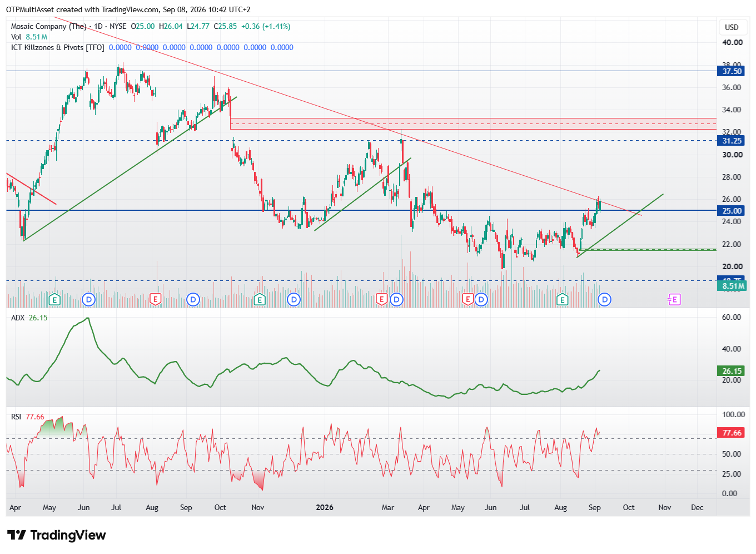Click the red 77.66 RSI value tag
Image resolution: width=756 pixels, height=554 pixels.
[x=732, y=433]
